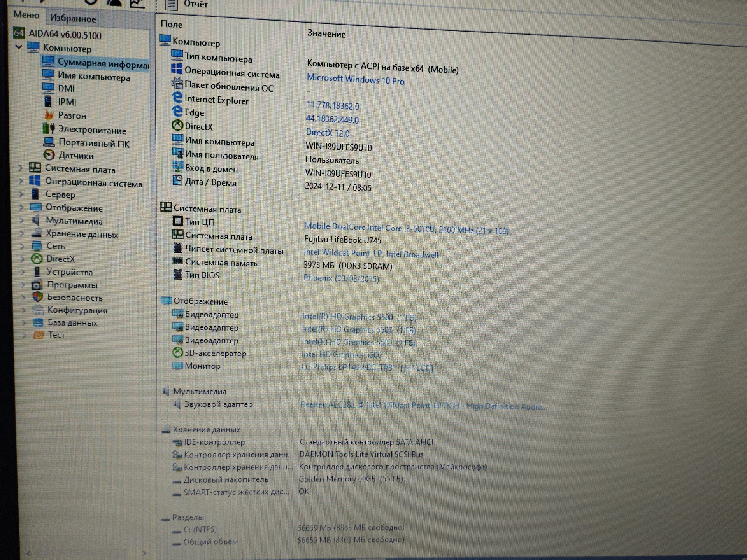Open the Датчики gauge icon
Image resolution: width=747 pixels, height=560 pixels.
pyautogui.click(x=49, y=155)
